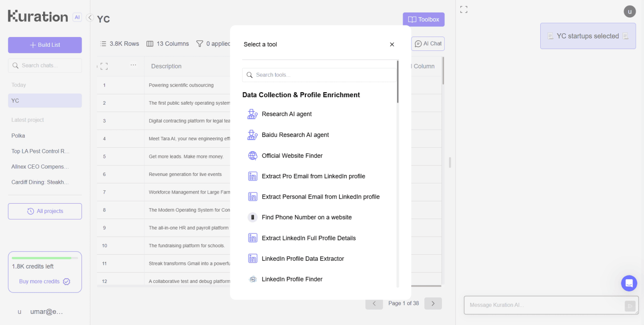Go to the previous table page
The height and width of the screenshot is (325, 644).
click(374, 303)
